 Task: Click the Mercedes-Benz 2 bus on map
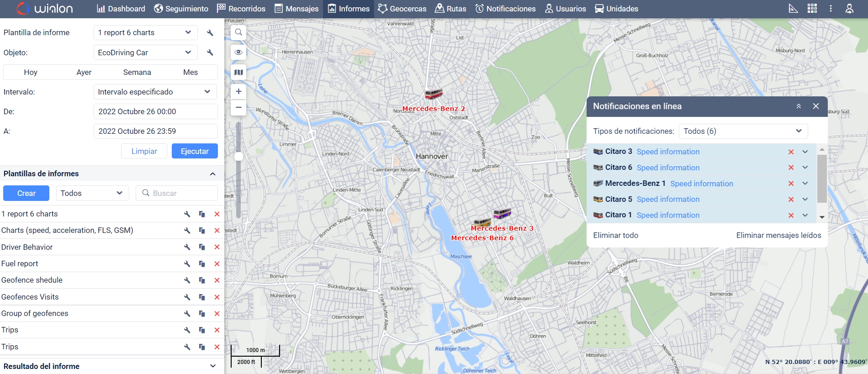pyautogui.click(x=433, y=94)
